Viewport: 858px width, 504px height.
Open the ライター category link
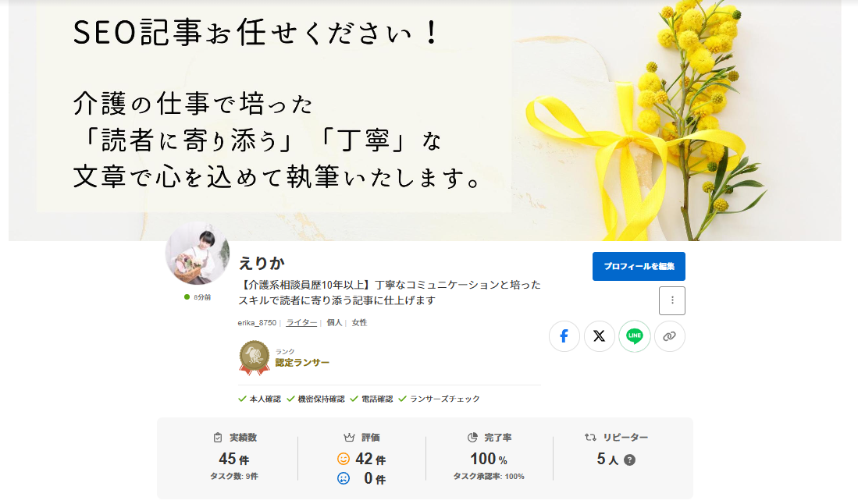(x=301, y=322)
